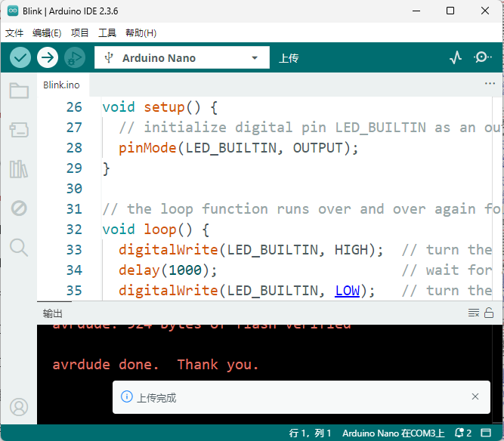Click Arduino Nano 在COM3上 status entry
504x441 pixels.
[x=394, y=433]
